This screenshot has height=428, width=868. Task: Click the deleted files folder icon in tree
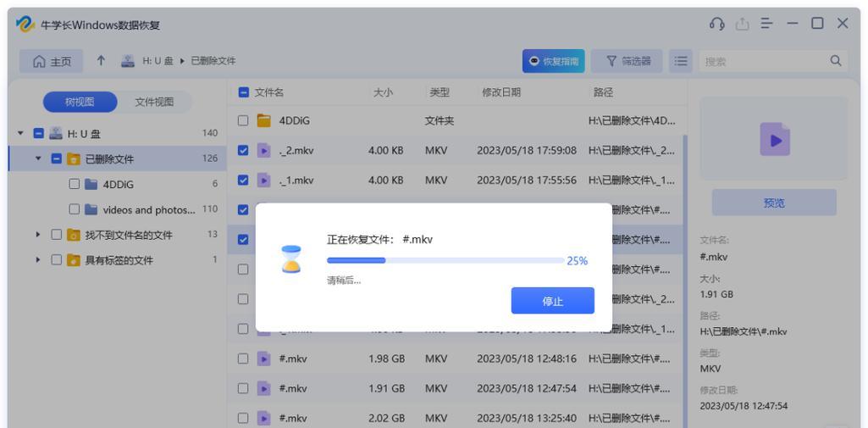pyautogui.click(x=73, y=158)
